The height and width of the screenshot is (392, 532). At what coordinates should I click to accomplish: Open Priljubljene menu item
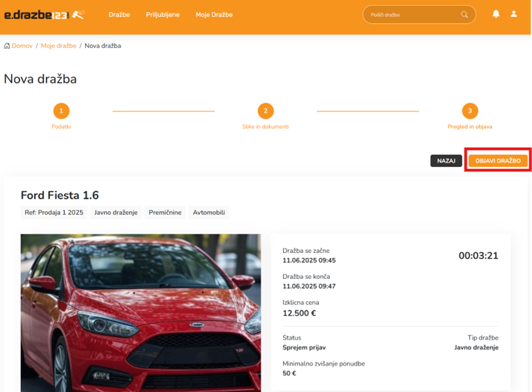162,14
